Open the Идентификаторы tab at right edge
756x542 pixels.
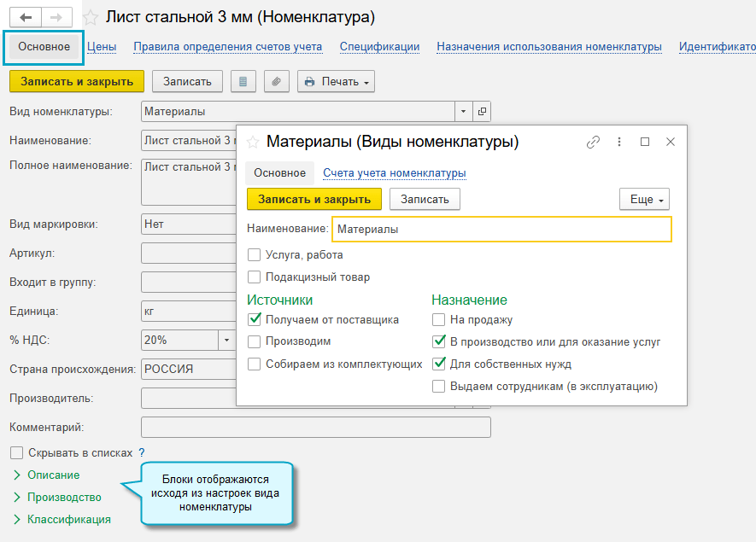click(x=717, y=47)
